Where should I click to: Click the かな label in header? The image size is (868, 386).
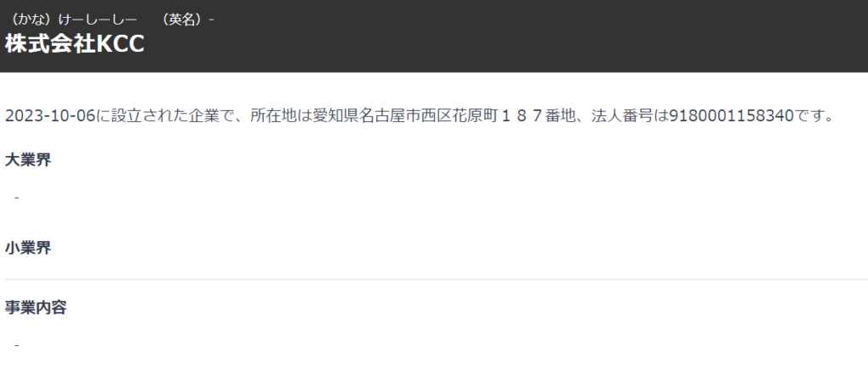click(x=36, y=20)
